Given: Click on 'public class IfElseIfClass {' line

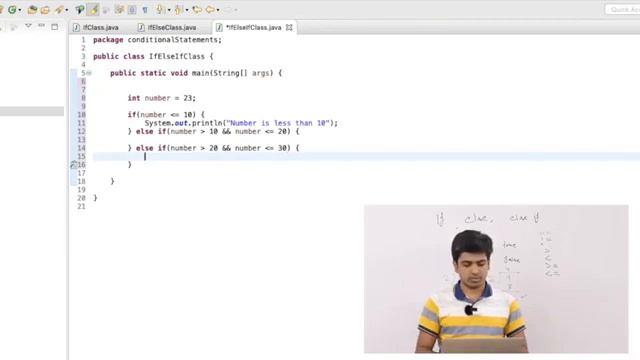Looking at the screenshot, I should pos(153,56).
